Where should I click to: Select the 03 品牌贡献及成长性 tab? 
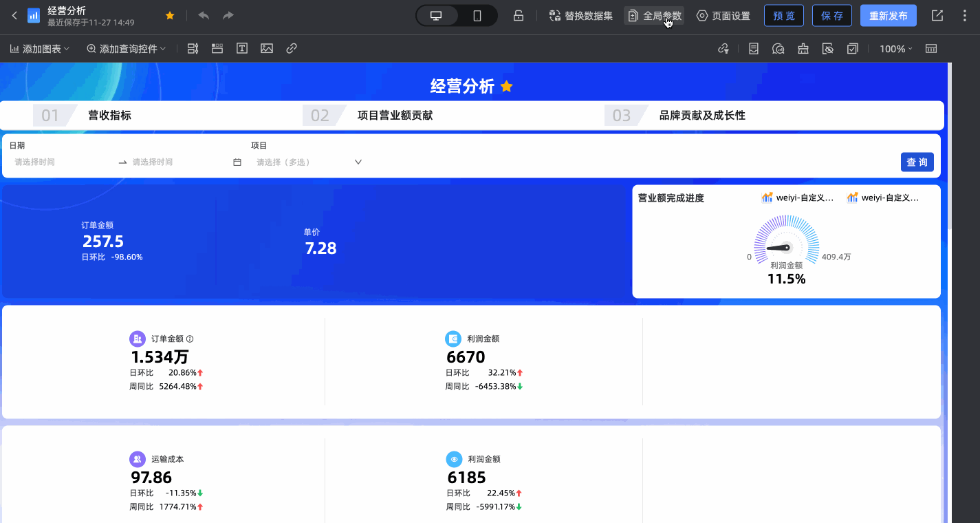pyautogui.click(x=675, y=116)
